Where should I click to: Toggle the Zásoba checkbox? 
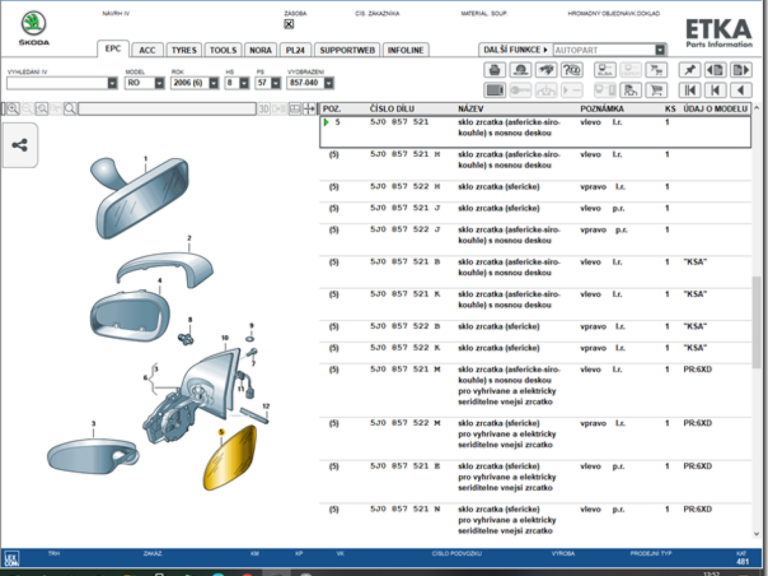tap(289, 24)
